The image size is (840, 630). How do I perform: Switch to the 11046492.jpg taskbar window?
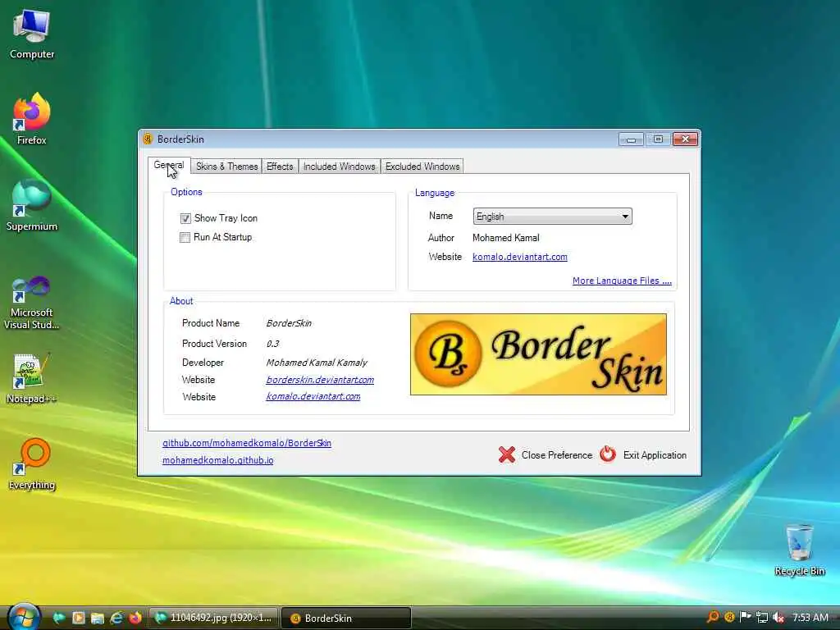coord(213,618)
